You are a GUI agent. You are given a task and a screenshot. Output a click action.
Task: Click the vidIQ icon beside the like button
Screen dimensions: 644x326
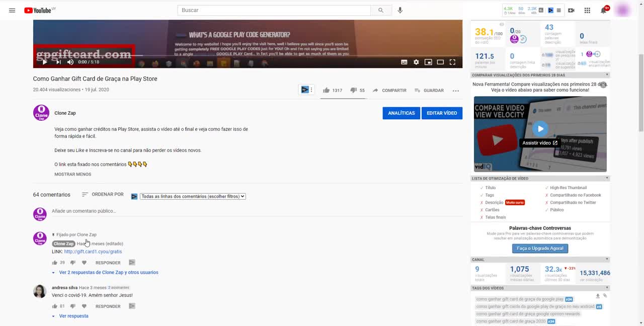(304, 90)
